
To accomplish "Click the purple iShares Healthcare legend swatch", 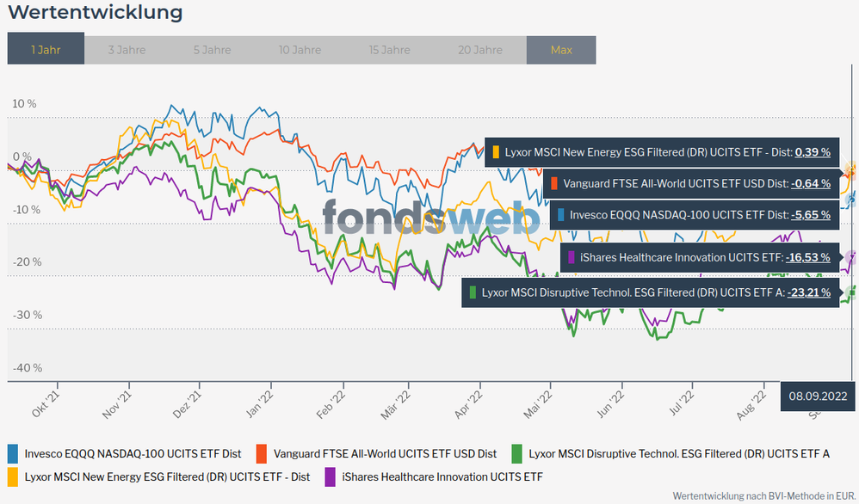I will click(x=331, y=476).
